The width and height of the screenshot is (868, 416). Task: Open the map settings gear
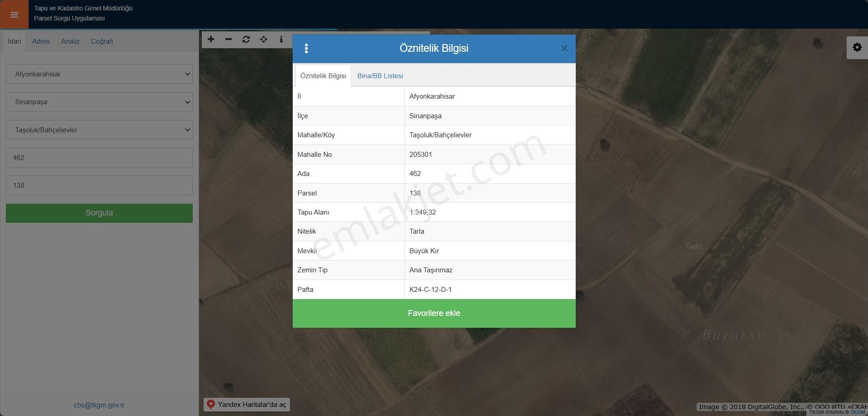click(857, 48)
